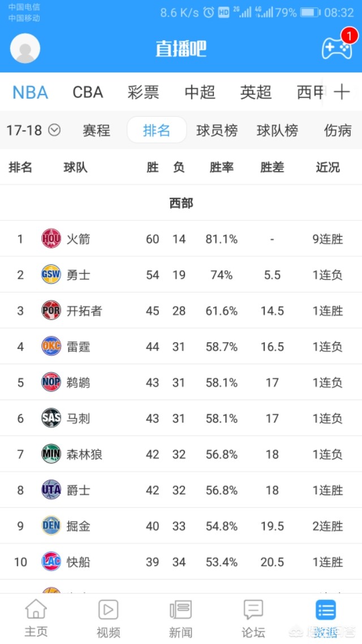Open the 伤病 injuries tab
The height and width of the screenshot is (644, 362).
pos(338,130)
